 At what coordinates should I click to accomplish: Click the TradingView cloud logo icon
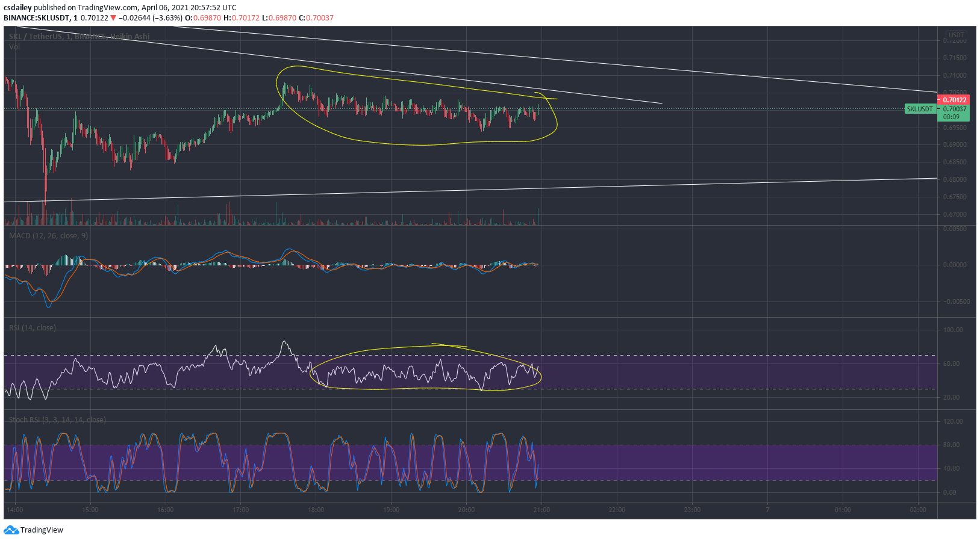(11, 530)
